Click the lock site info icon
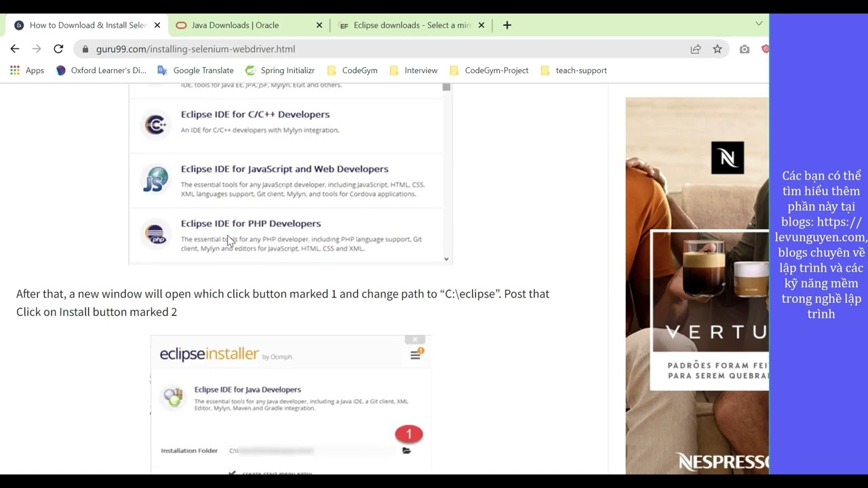The height and width of the screenshot is (488, 868). 85,49
